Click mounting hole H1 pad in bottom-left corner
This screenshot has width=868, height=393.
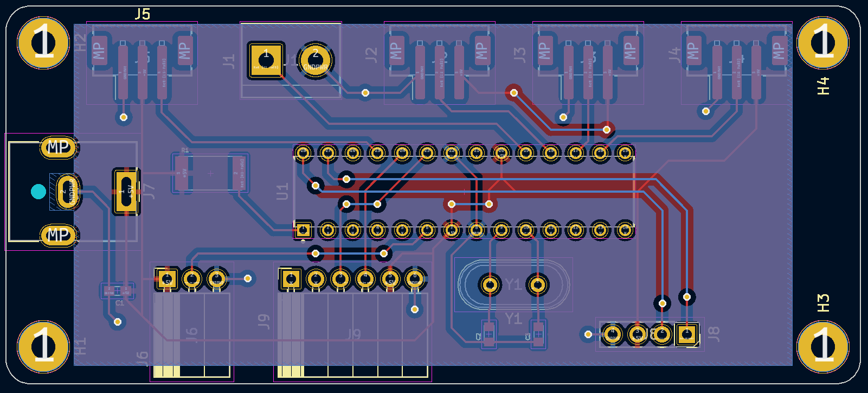43,346
